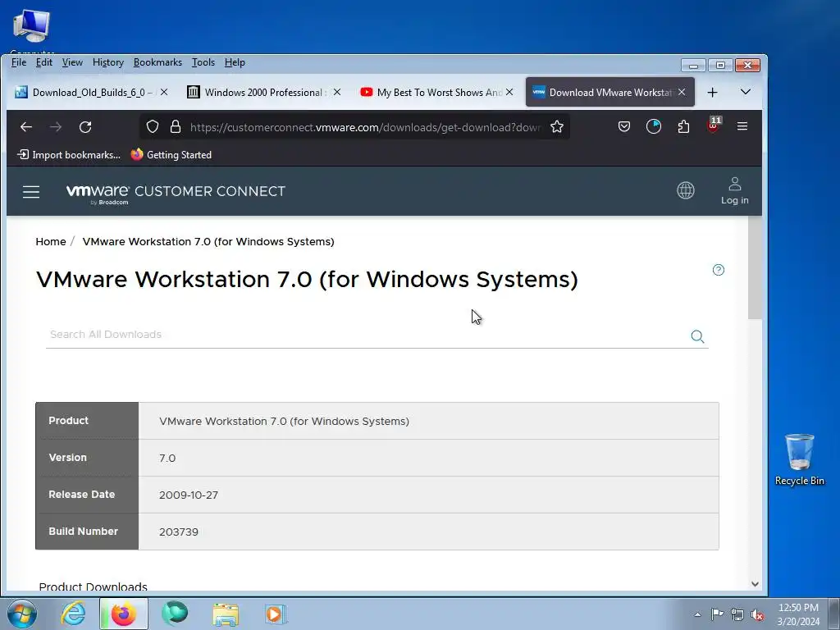Open the Action Center flag tray icon
Screen dimensions: 840x630
click(717, 614)
